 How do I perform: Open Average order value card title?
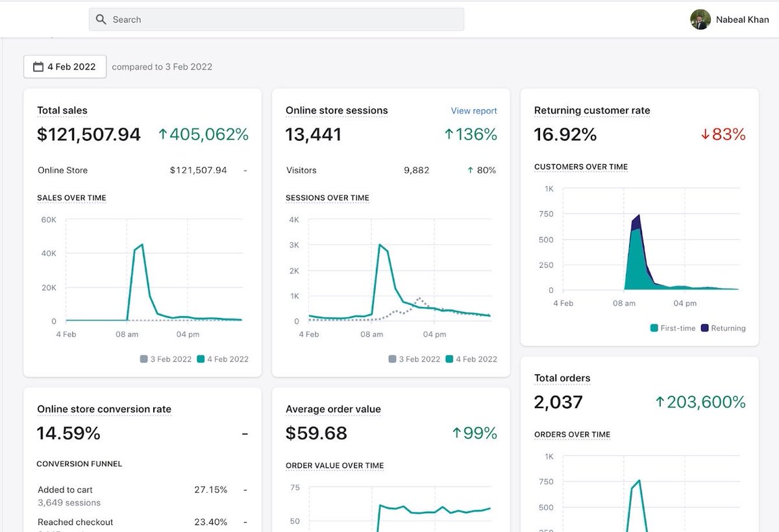point(333,409)
